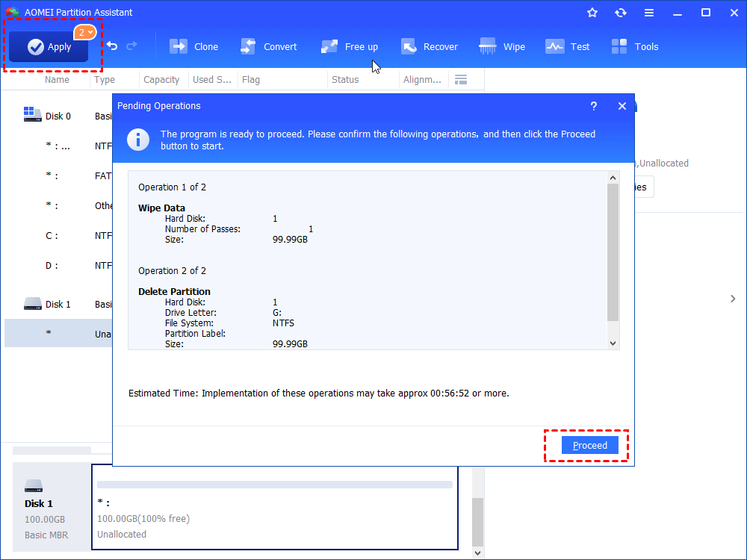This screenshot has width=747, height=560.
Task: Click the 'Operation 2 of 2' label
Action: (172, 271)
